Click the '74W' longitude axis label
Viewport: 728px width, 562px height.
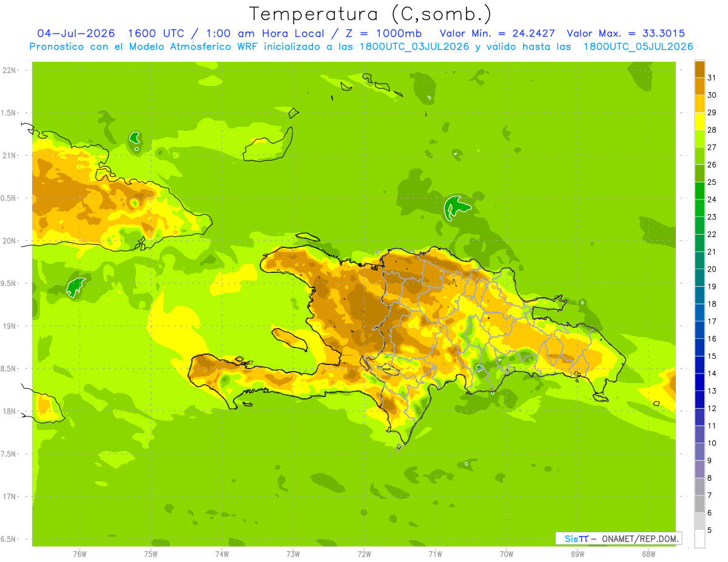[x=222, y=554]
